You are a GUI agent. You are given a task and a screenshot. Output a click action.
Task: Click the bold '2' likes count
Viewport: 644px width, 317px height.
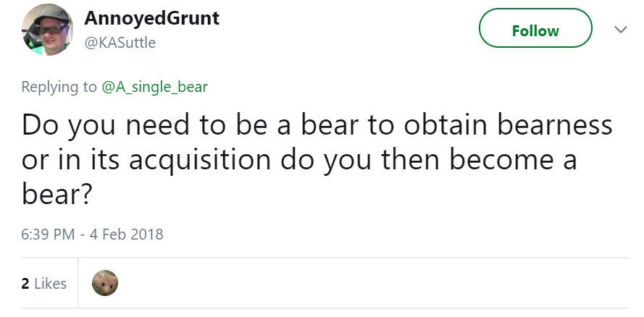(x=25, y=284)
